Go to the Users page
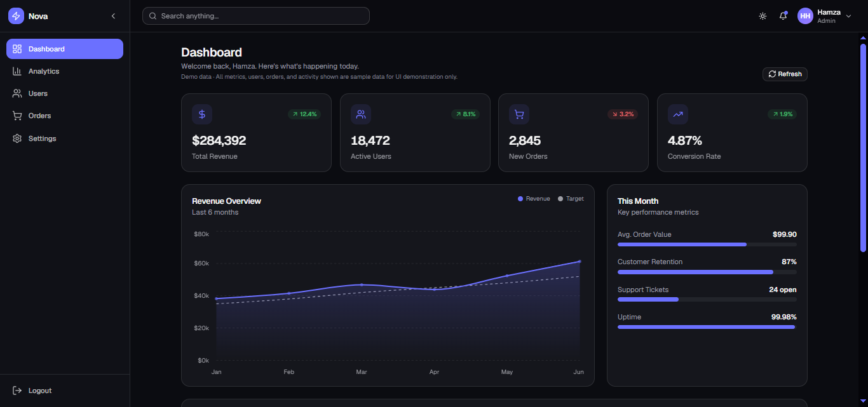This screenshot has width=868, height=407. click(x=65, y=93)
